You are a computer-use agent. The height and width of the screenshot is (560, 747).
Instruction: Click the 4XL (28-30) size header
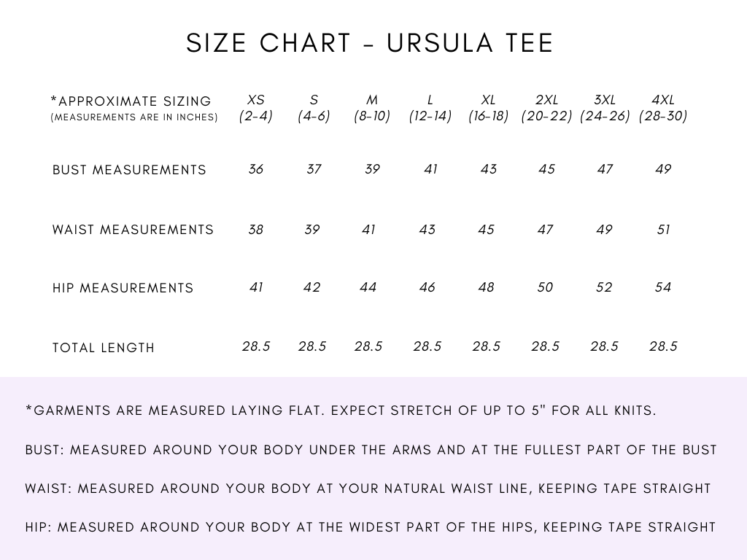tap(663, 108)
